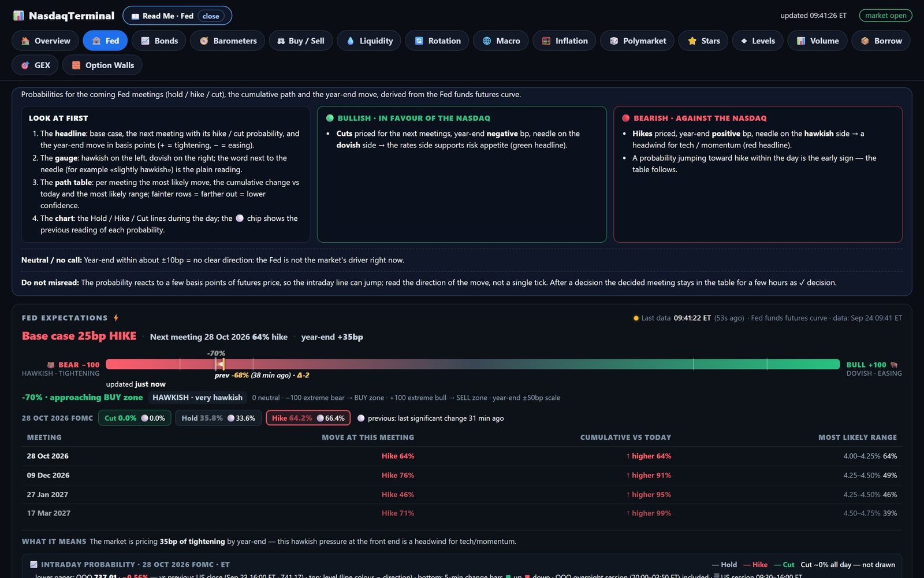Click the GEX target icon
Viewport: 924px width, 578px height.
coord(25,65)
